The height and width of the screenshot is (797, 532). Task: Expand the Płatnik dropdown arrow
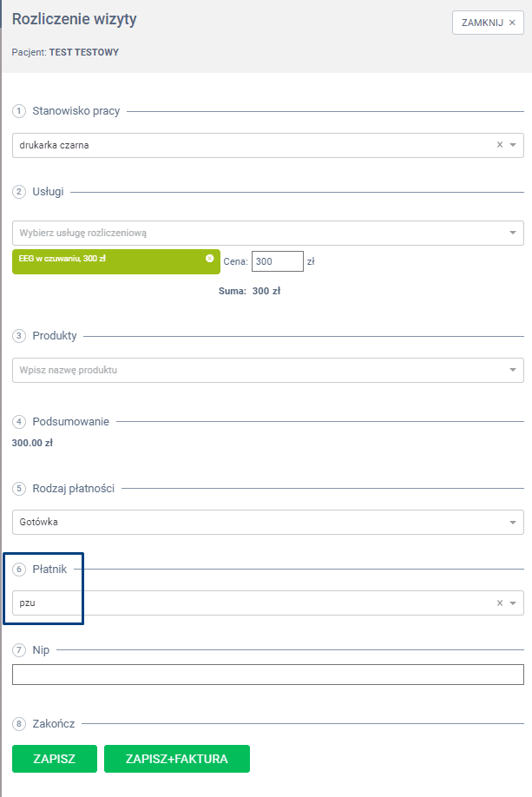point(513,603)
